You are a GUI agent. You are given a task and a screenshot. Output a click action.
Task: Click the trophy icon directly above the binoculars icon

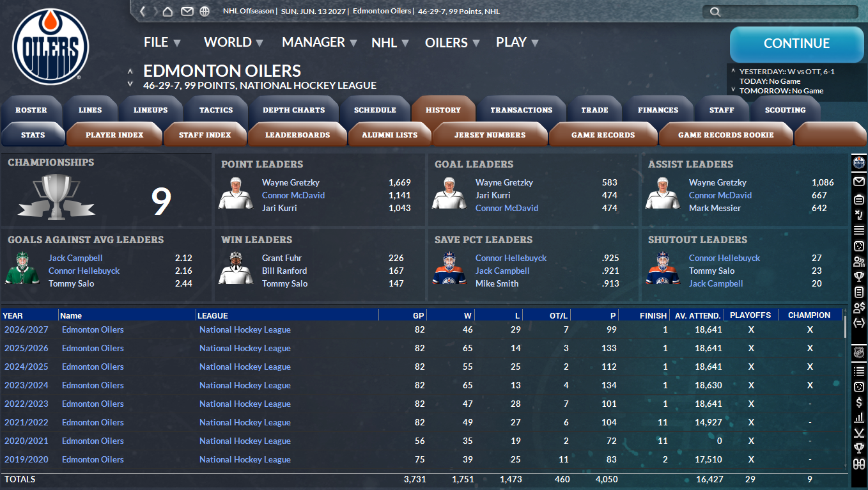[859, 448]
